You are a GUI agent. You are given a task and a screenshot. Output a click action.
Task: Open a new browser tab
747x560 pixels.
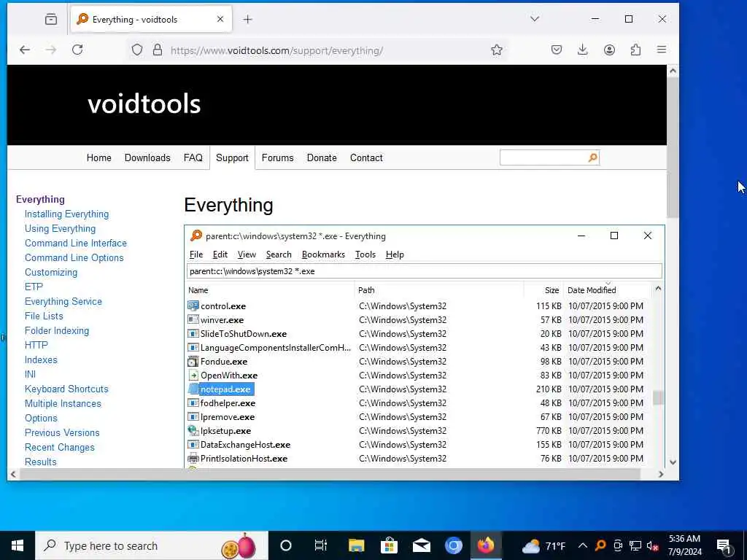[x=247, y=19]
